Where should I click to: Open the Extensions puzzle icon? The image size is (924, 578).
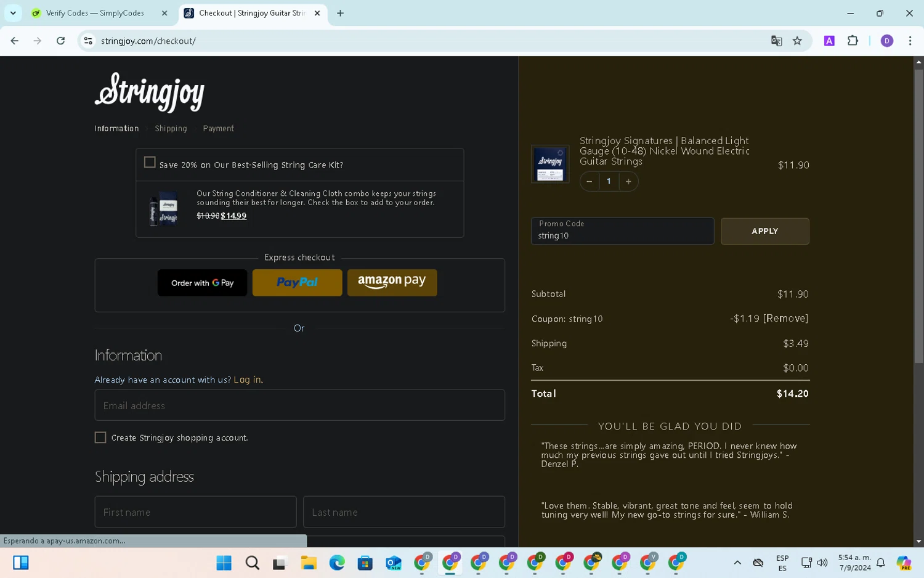tap(853, 41)
